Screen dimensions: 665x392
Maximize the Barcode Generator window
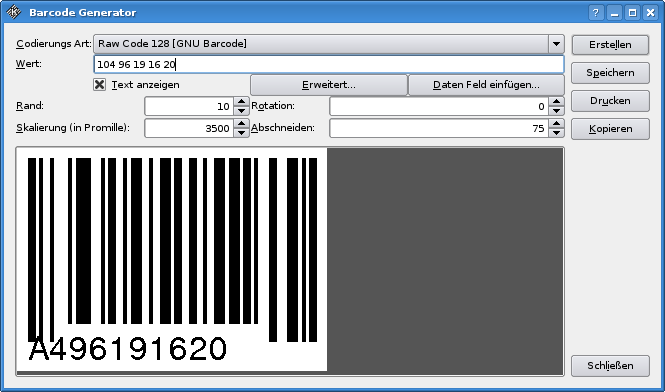click(632, 13)
